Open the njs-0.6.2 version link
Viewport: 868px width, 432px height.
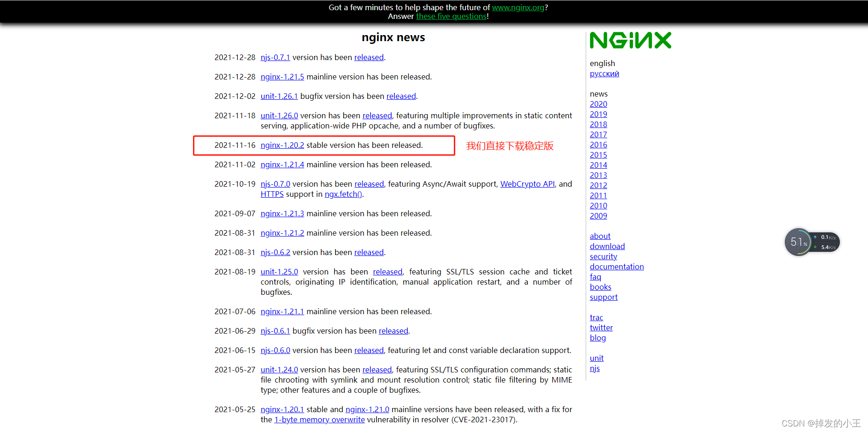click(x=275, y=252)
